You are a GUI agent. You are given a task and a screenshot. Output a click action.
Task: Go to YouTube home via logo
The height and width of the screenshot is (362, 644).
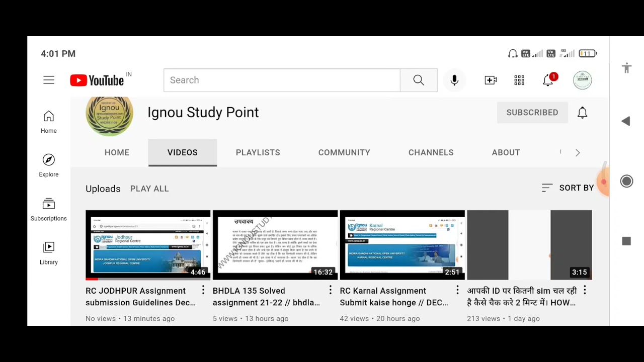(x=97, y=80)
